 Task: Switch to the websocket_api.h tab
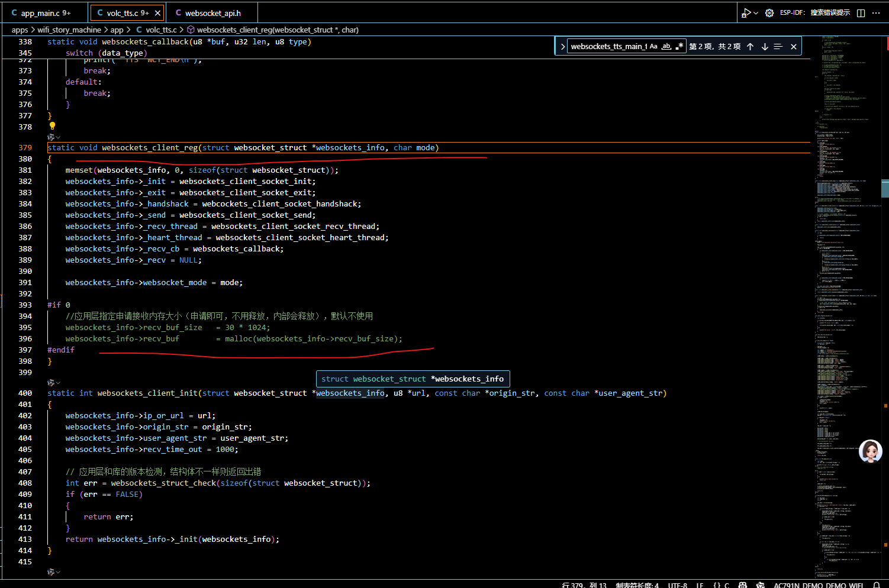tap(212, 13)
